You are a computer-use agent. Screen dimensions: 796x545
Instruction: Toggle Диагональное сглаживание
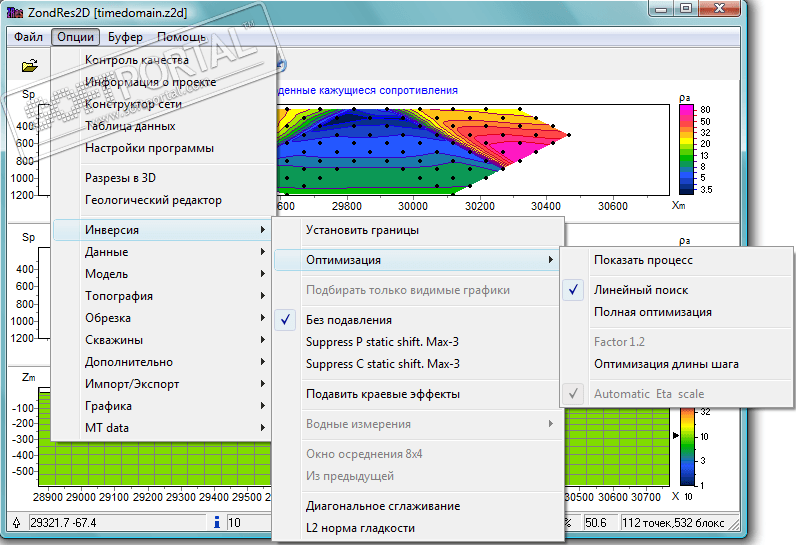click(x=417, y=506)
